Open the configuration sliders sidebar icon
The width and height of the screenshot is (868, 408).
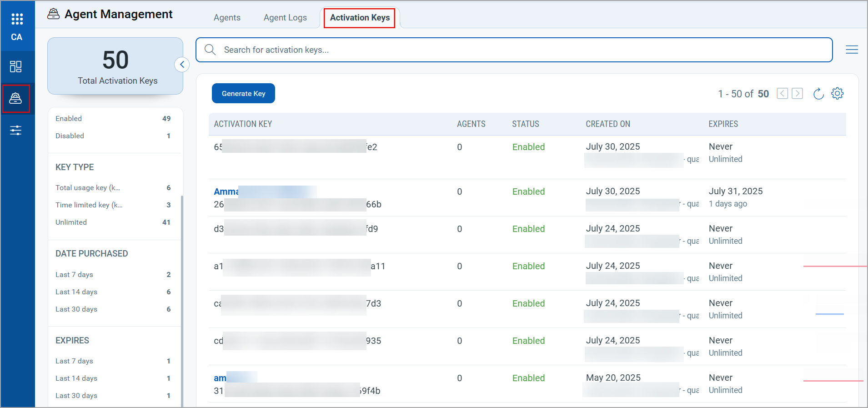click(x=16, y=131)
